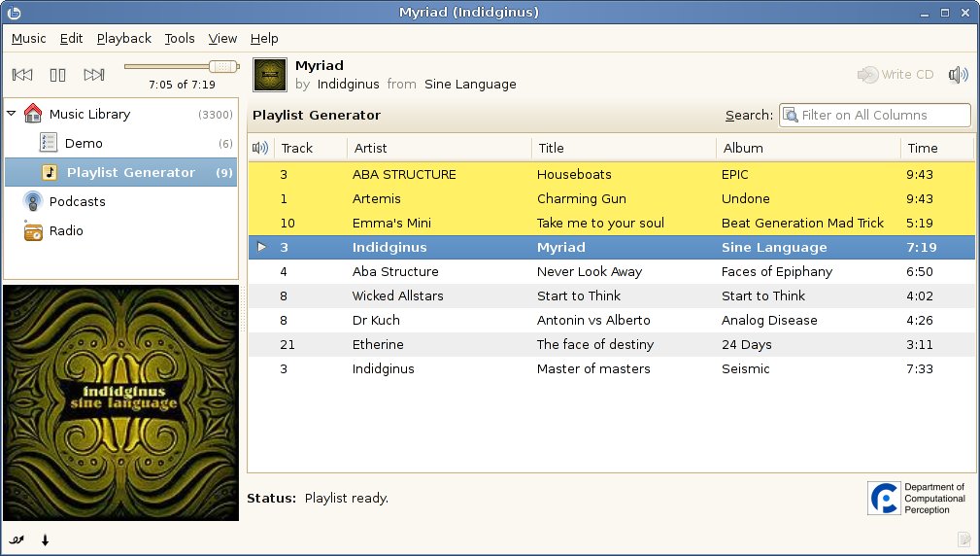Focus the Filter on All Columns field

tap(874, 115)
